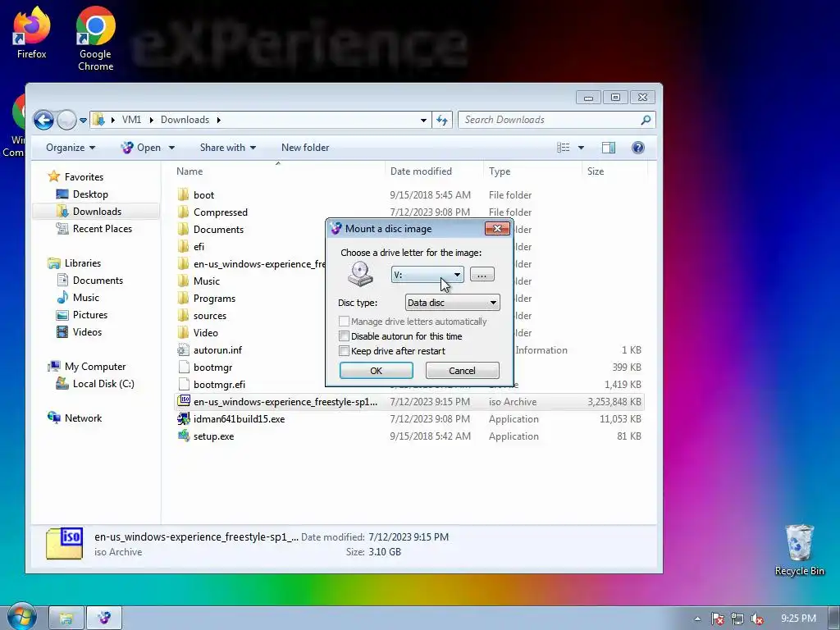The image size is (840, 630).
Task: Click Open in the Explorer toolbar
Action: 143,148
